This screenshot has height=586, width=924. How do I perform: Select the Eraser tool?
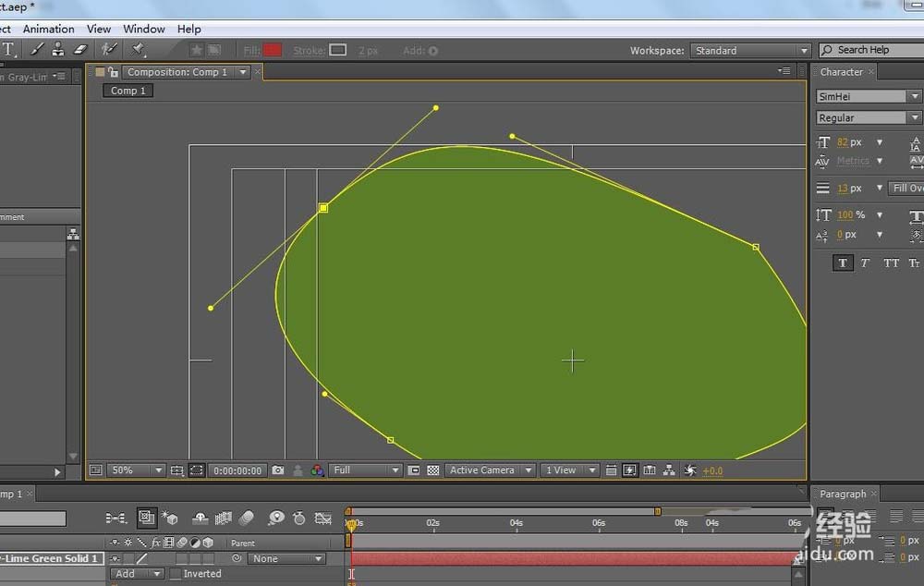point(80,50)
